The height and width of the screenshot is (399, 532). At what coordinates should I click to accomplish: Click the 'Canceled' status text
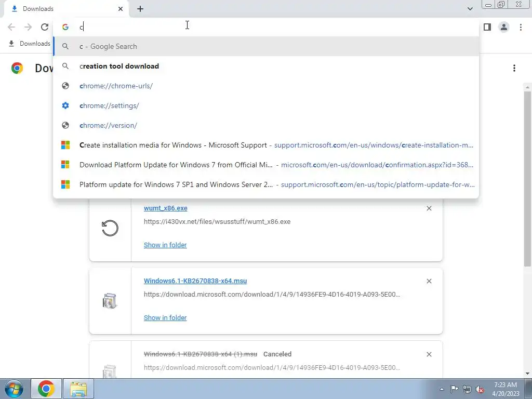pos(277,354)
